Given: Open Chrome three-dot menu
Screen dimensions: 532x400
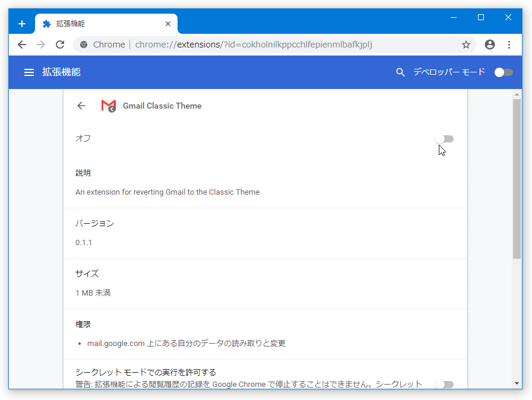Looking at the screenshot, I should pos(509,45).
